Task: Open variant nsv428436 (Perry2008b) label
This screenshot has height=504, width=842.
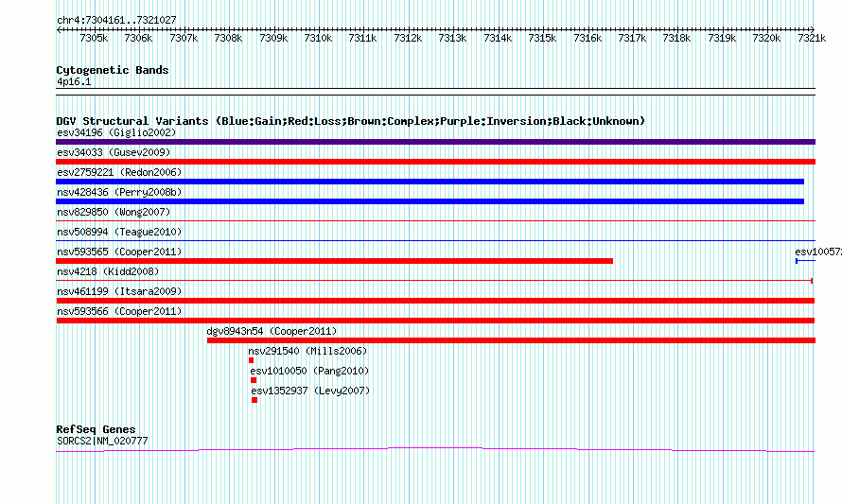Action: point(119,192)
